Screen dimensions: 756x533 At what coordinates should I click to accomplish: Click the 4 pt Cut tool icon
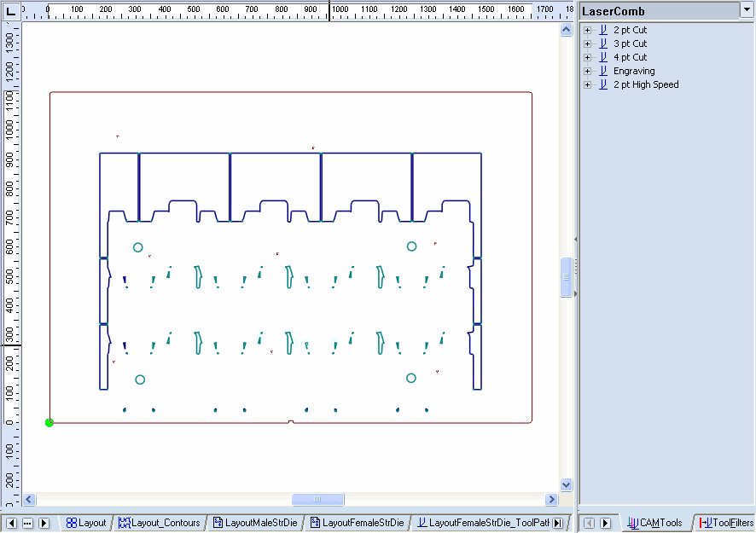(x=603, y=57)
